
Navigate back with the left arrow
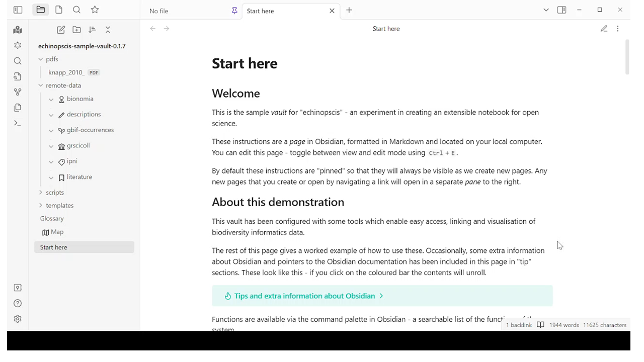[x=153, y=29]
